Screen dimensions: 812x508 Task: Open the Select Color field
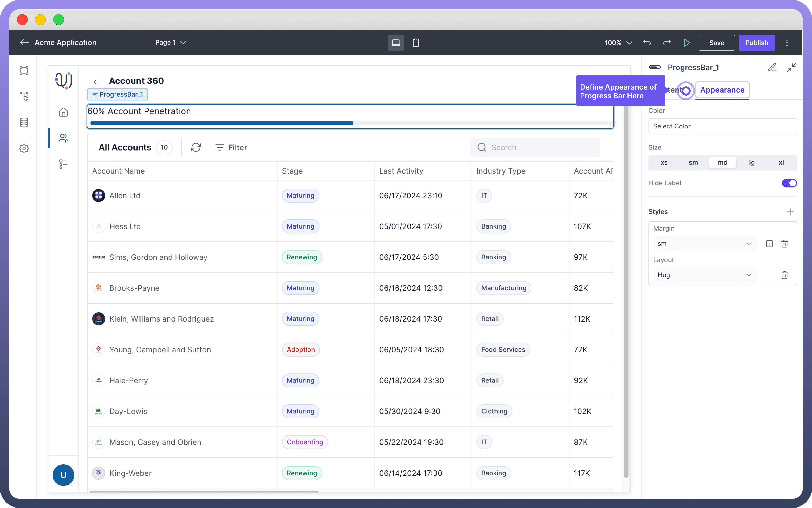click(x=722, y=126)
